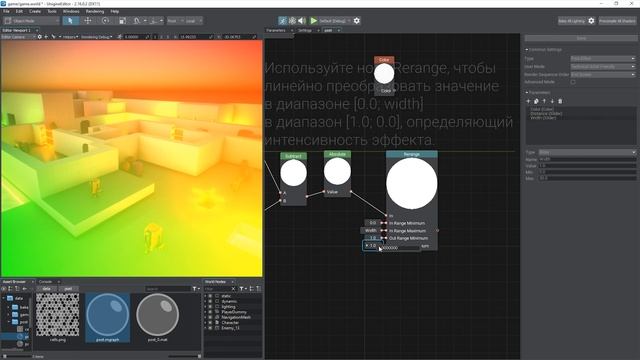Click the Bake All Lighting button
This screenshot has width=640, height=360.
coord(571,21)
